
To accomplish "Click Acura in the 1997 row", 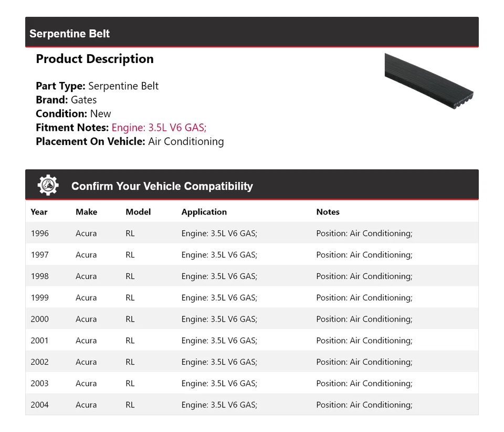I will pyautogui.click(x=86, y=255).
